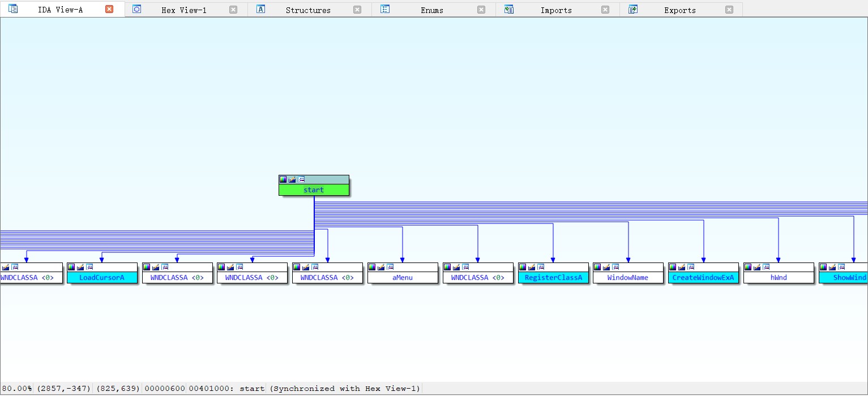Click the 00000600 offset in status bar
This screenshot has width=868, height=396.
tap(164, 389)
